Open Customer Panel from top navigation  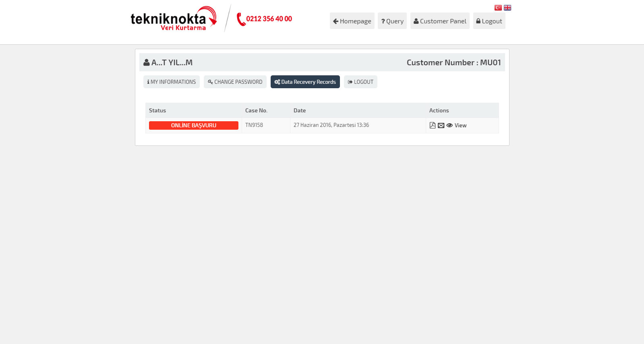[x=440, y=21]
